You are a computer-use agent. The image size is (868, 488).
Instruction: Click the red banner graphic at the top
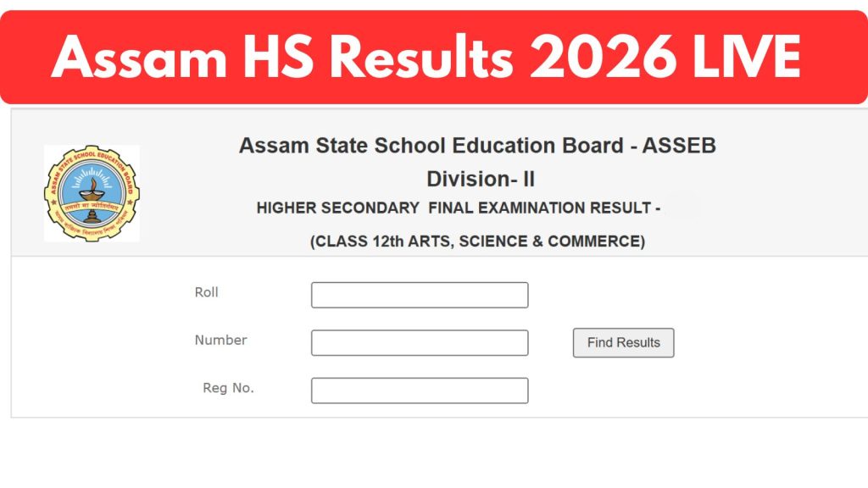[x=434, y=55]
